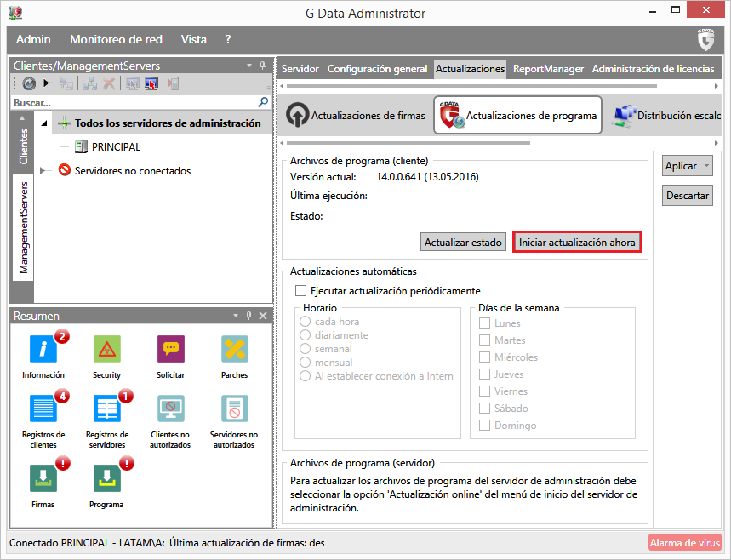Open the Parches patches icon

pos(234,349)
